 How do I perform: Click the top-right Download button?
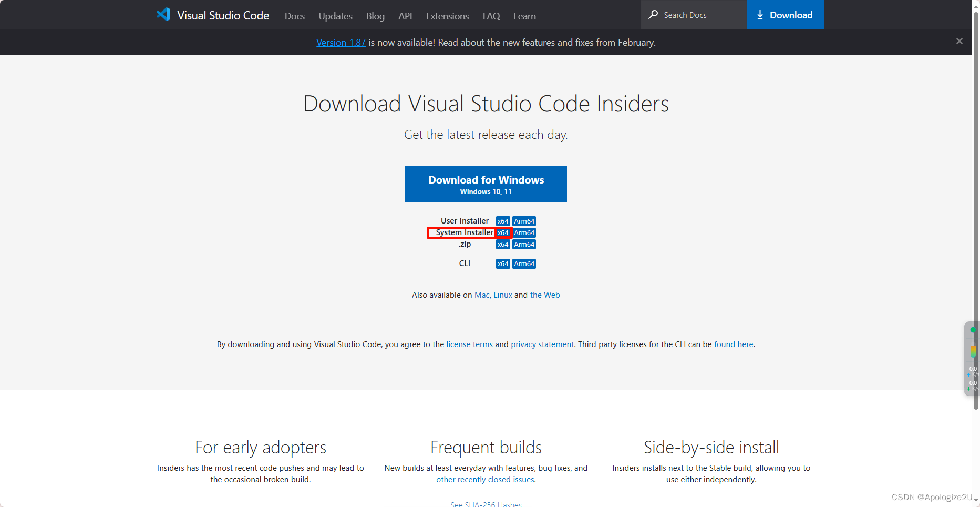tap(785, 15)
